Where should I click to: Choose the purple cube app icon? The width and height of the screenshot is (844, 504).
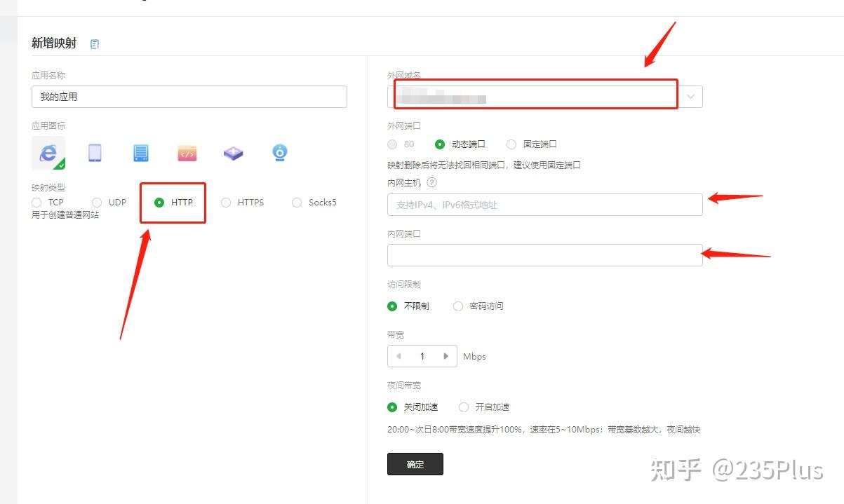(x=233, y=152)
